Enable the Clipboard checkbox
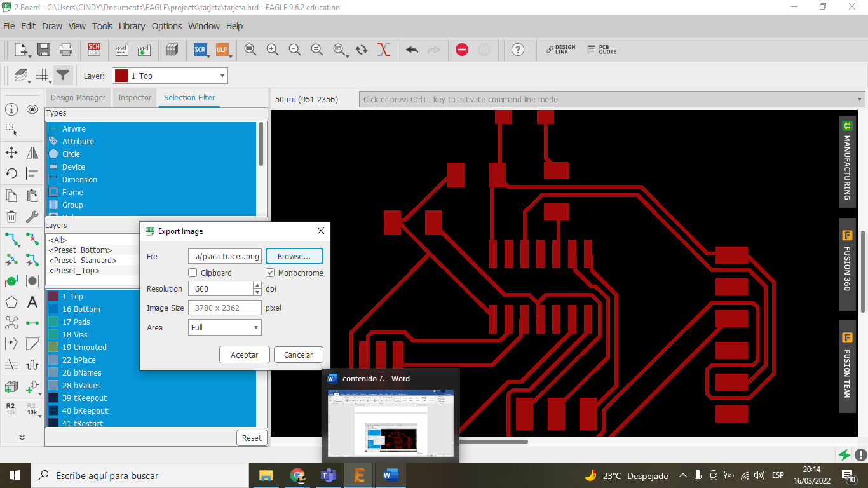This screenshot has width=868, height=488. [x=193, y=273]
